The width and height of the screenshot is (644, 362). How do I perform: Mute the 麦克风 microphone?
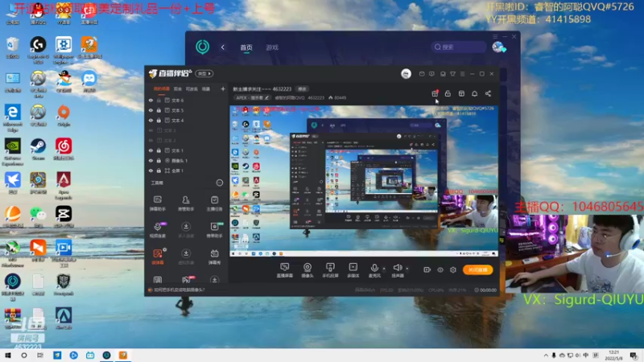pyautogui.click(x=374, y=270)
